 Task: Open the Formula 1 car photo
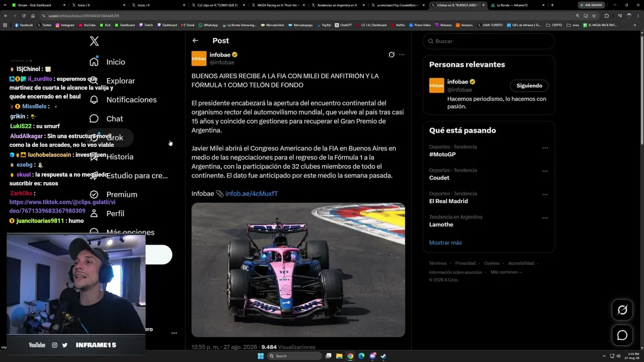point(298,270)
